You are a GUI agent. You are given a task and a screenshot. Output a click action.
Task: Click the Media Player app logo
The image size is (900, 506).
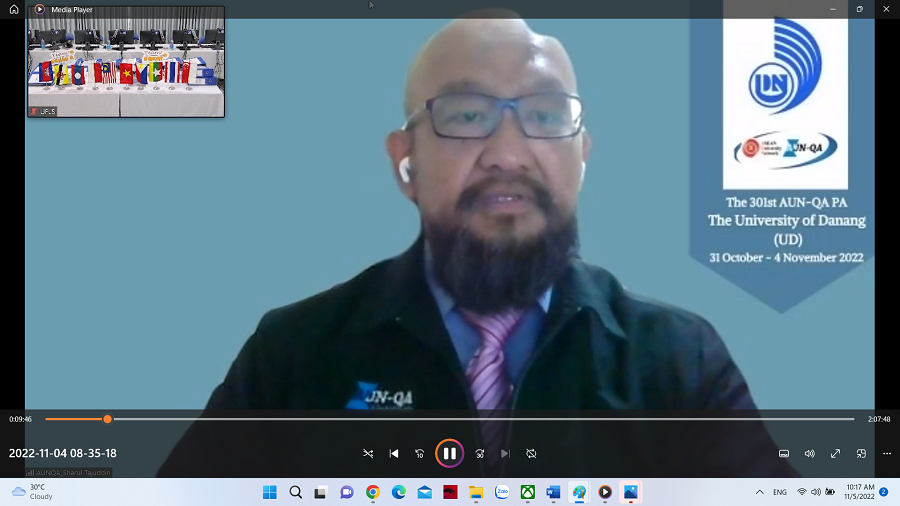(40, 9)
